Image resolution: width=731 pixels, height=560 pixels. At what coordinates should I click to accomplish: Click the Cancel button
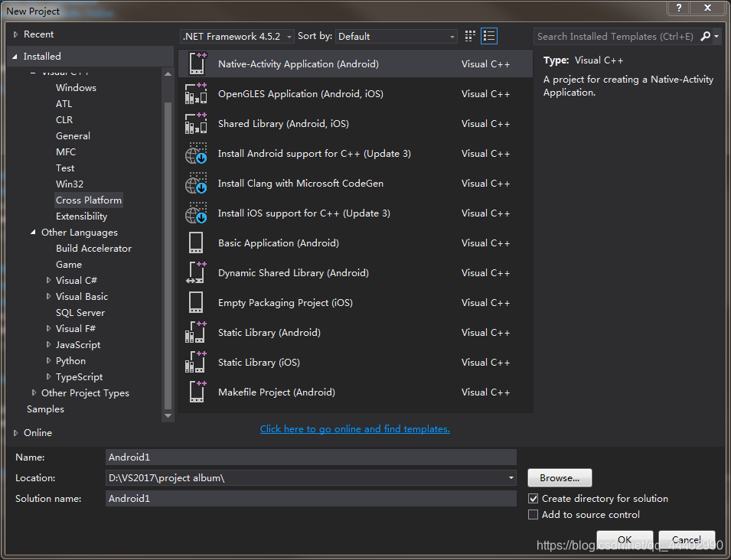tap(687, 539)
